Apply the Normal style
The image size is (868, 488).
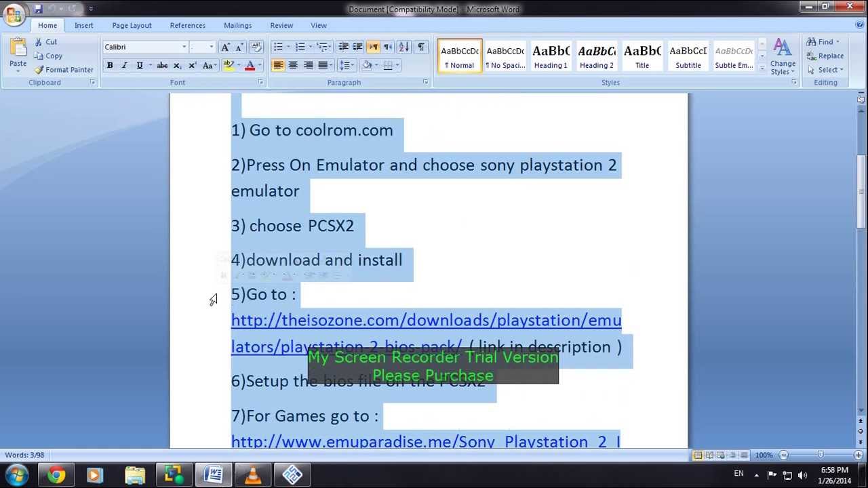(460, 56)
